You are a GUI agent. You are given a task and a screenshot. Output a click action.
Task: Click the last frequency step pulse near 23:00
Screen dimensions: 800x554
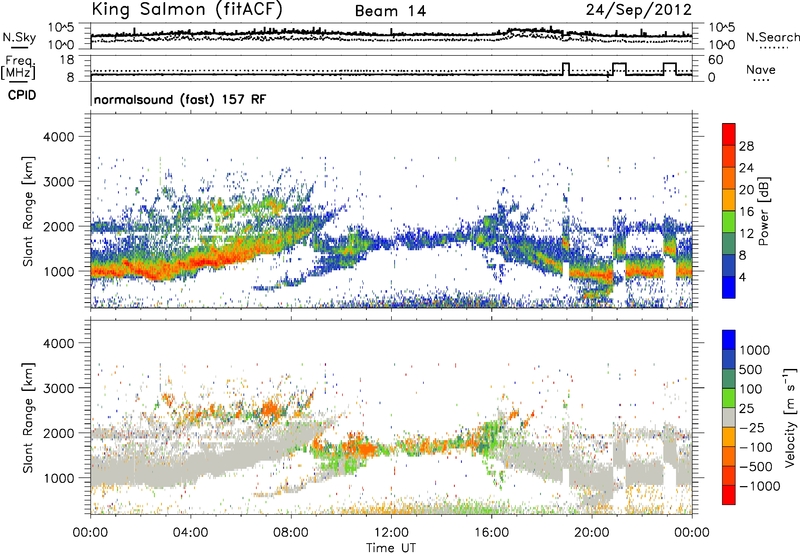[670, 69]
